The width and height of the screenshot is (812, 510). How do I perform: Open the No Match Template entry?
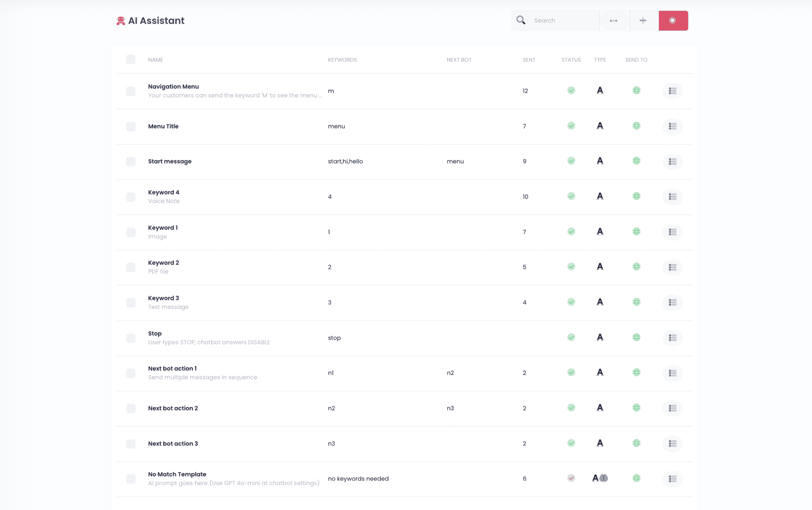tap(177, 474)
